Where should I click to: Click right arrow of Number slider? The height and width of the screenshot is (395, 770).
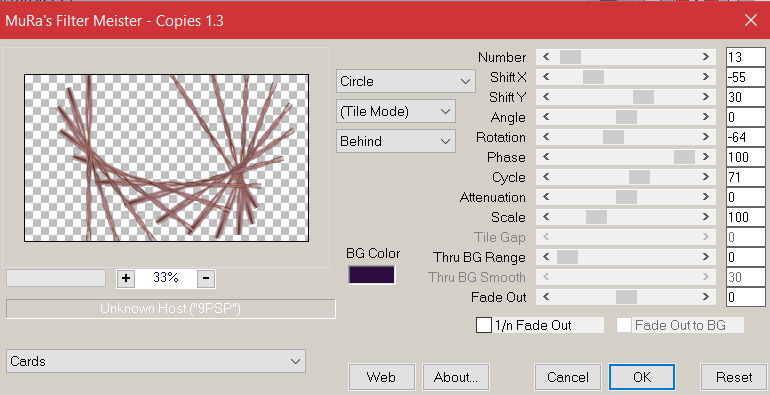(x=706, y=57)
